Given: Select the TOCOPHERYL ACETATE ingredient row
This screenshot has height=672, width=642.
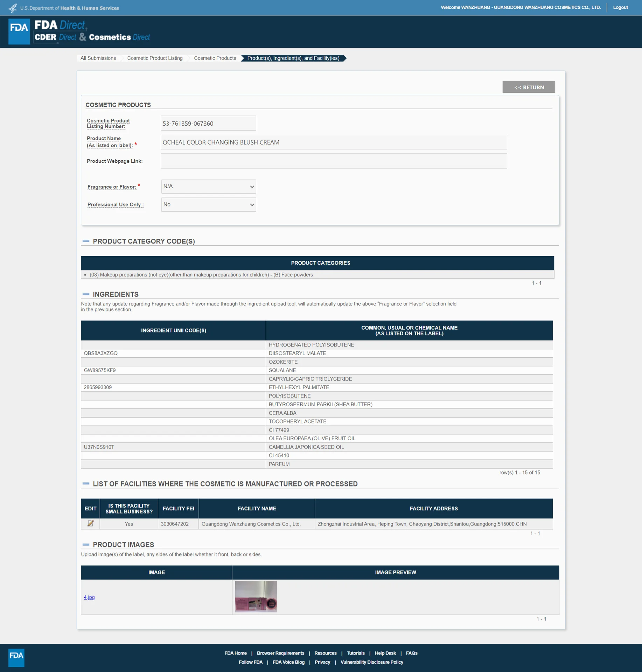Looking at the screenshot, I should pyautogui.click(x=317, y=421).
